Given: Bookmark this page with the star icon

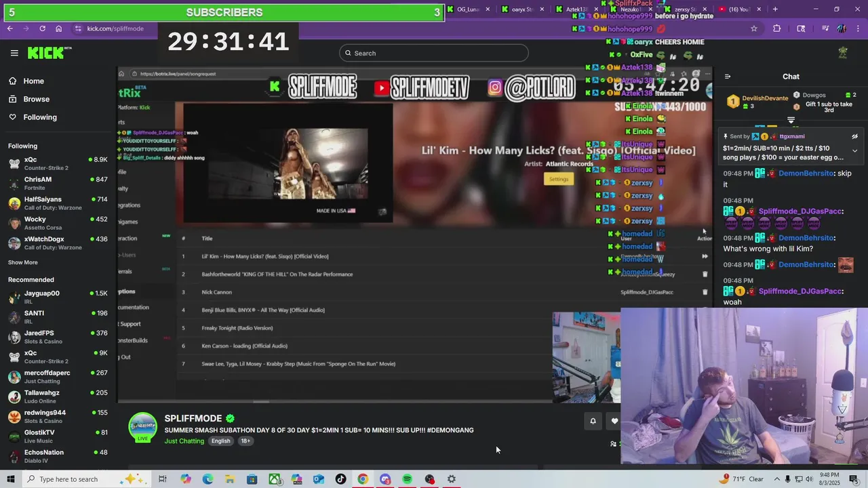Looking at the screenshot, I should click(x=754, y=28).
